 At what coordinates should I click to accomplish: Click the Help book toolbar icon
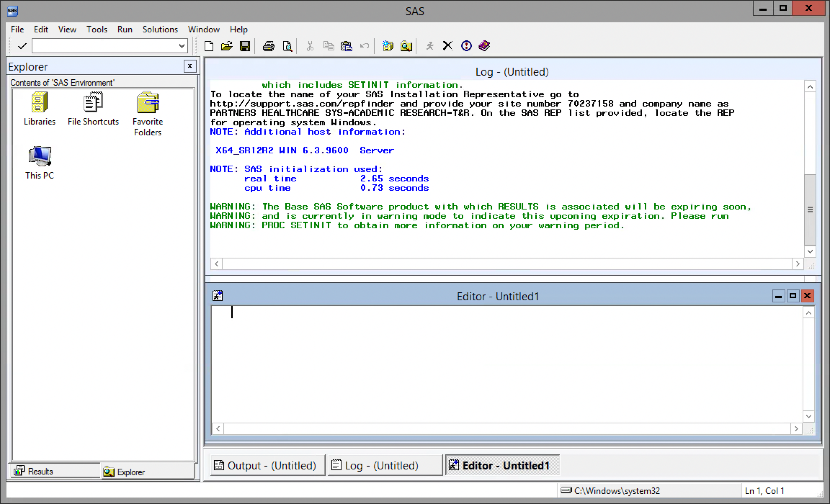(485, 46)
